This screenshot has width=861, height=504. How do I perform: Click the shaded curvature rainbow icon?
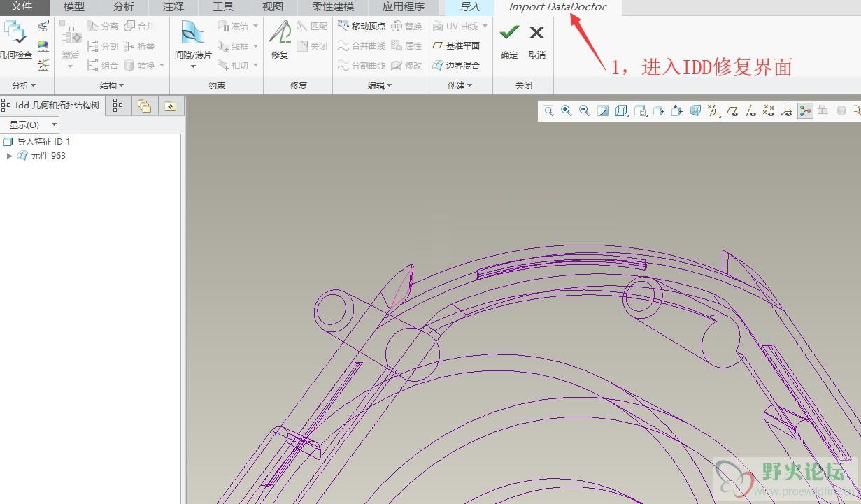pyautogui.click(x=43, y=46)
